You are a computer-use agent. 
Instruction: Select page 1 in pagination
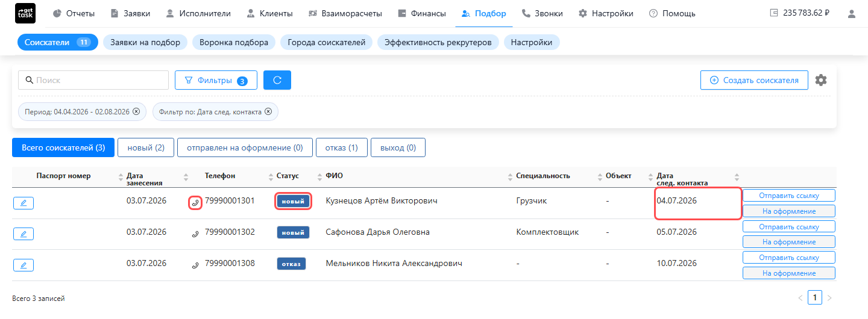click(815, 297)
